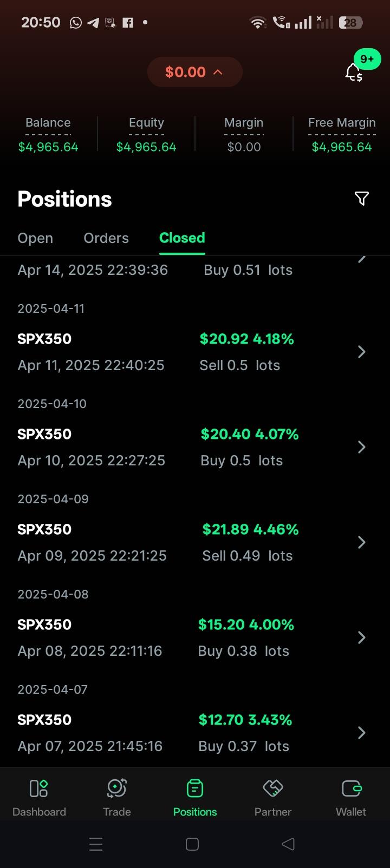Tap the positions filter funnel icon
The height and width of the screenshot is (868, 390).
coord(361,199)
